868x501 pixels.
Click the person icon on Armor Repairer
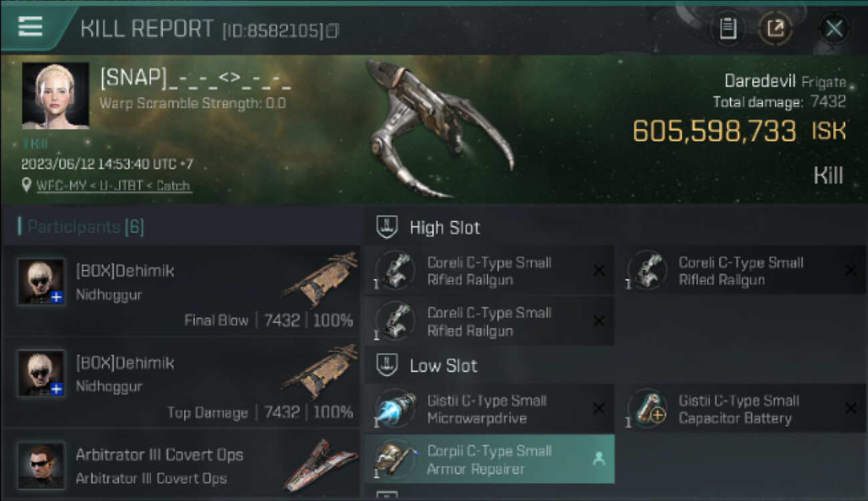click(599, 459)
